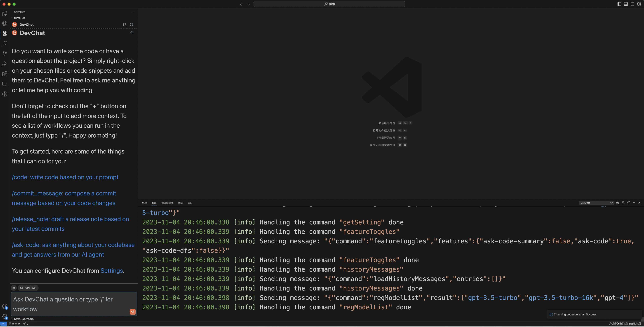Open the ports forwarded status indicator
The width and height of the screenshot is (644, 327).
tap(26, 324)
